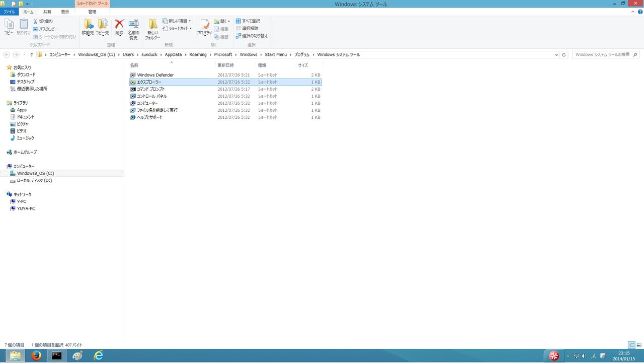
Task: Click Start Menu in the address bar path
Action: pos(276,54)
